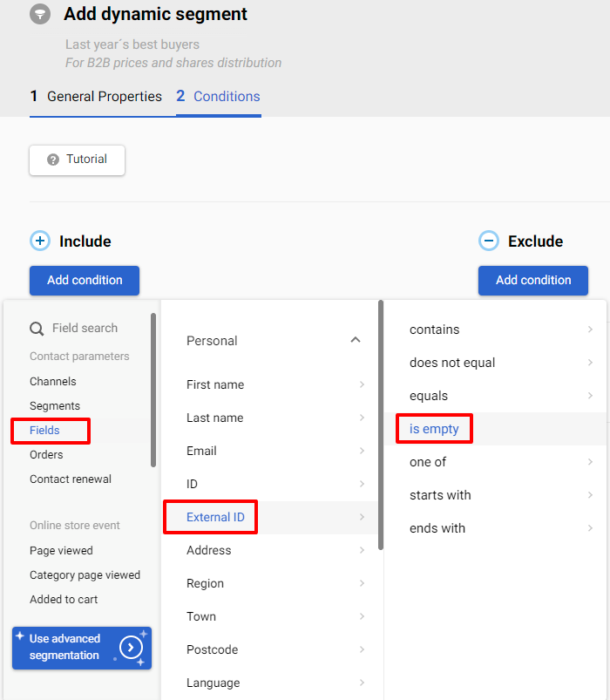Collapse the Personal fields section
The image size is (610, 700).
356,340
